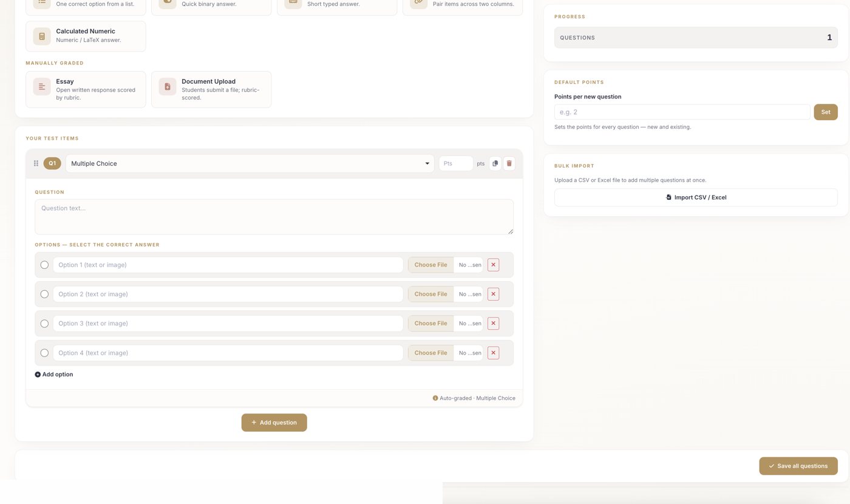Focus the Option 3 text field

(228, 324)
